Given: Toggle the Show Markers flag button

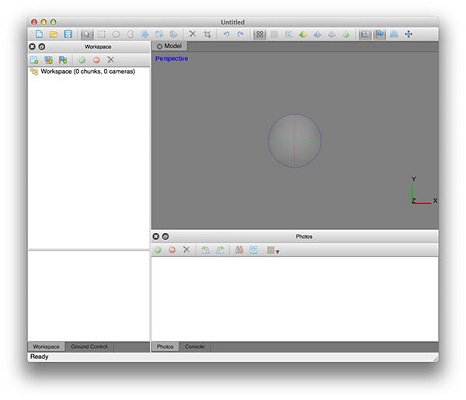Looking at the screenshot, I should click(380, 34).
